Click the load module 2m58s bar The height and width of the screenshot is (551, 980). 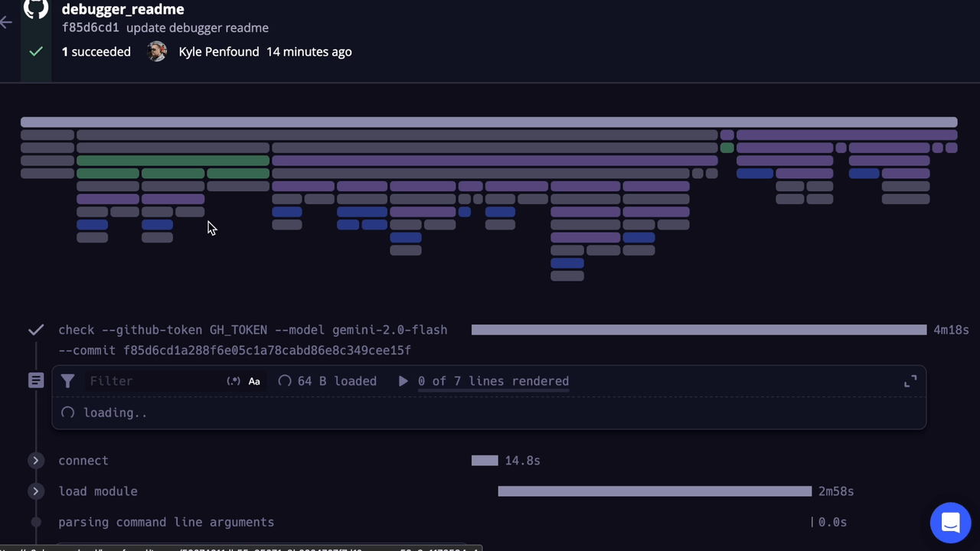point(655,491)
